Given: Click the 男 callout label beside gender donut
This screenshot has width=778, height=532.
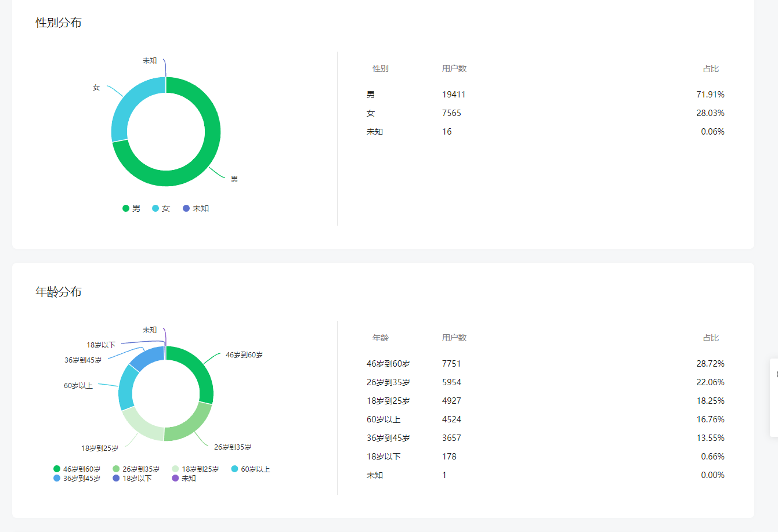Looking at the screenshot, I should pyautogui.click(x=234, y=179).
